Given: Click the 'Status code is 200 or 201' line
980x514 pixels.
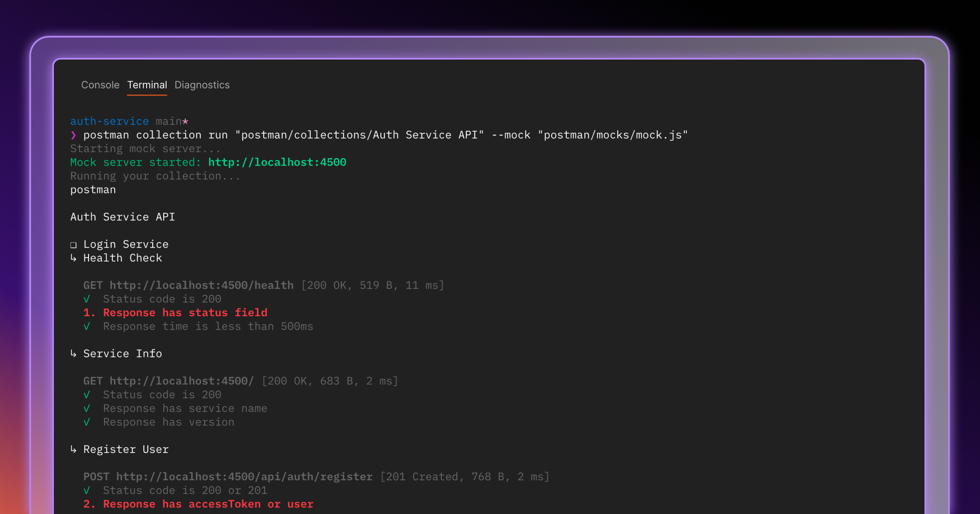Looking at the screenshot, I should [185, 491].
